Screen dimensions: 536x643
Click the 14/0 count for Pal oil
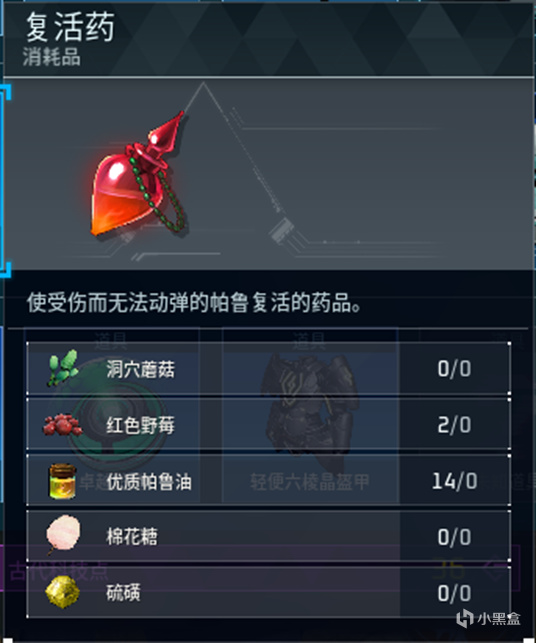(454, 481)
